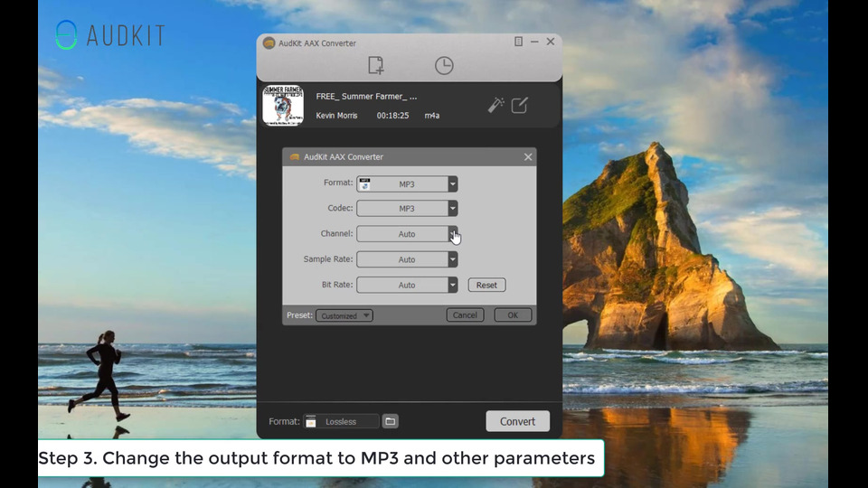
Task: Click the Add Files icon in AudKit toolbar
Action: click(376, 65)
